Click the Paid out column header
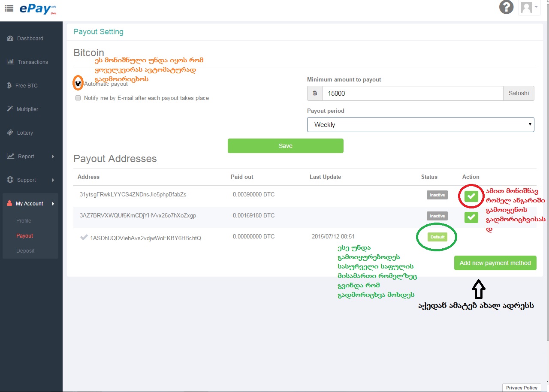The image size is (549, 392). (242, 177)
